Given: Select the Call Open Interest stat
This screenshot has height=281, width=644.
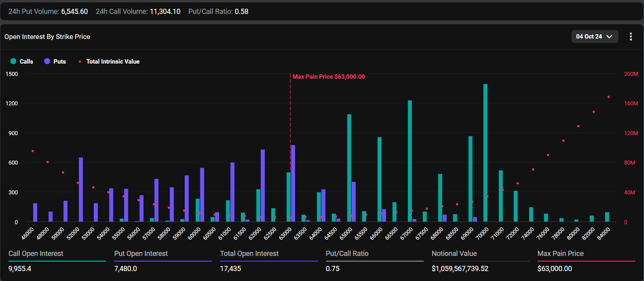Looking at the screenshot, I should 36,254.
